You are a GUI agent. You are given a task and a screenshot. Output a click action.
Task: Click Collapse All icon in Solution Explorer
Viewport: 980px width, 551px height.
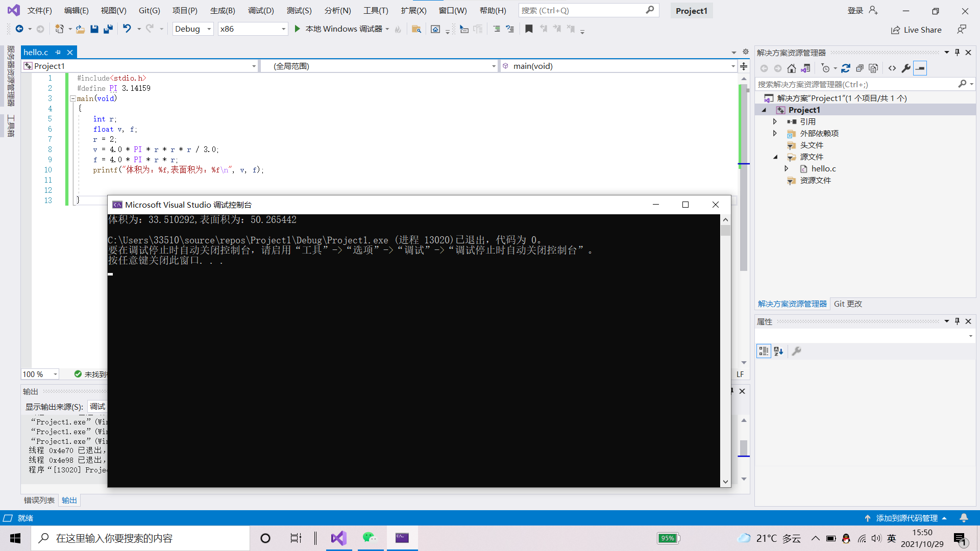[x=860, y=68]
